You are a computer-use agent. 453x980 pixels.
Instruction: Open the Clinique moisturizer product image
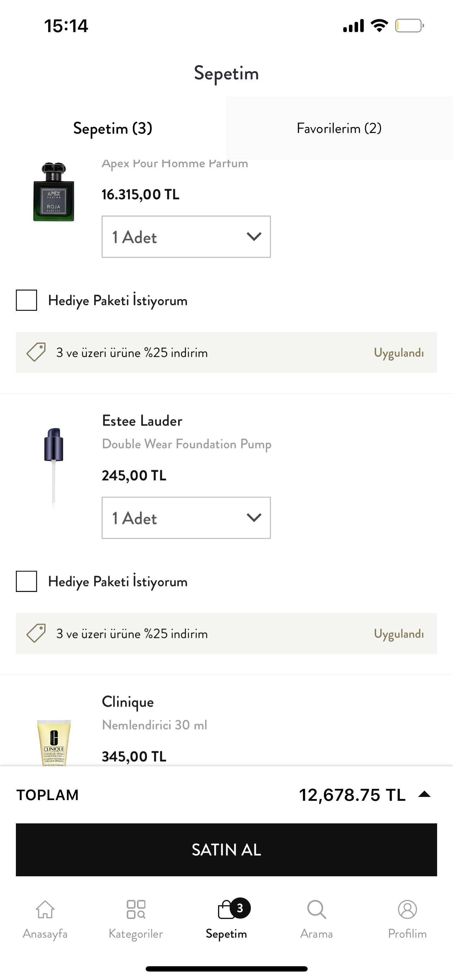click(54, 742)
